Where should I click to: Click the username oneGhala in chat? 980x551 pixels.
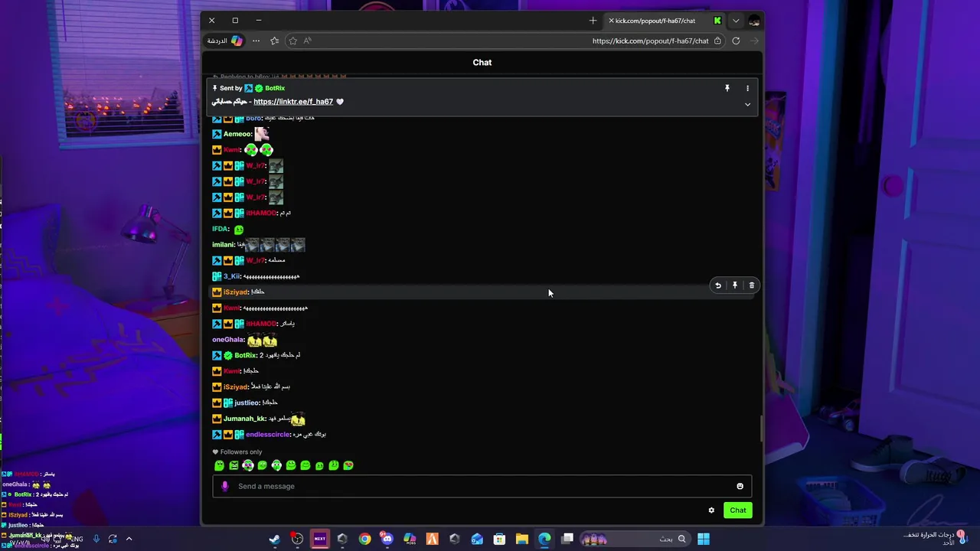(x=228, y=340)
